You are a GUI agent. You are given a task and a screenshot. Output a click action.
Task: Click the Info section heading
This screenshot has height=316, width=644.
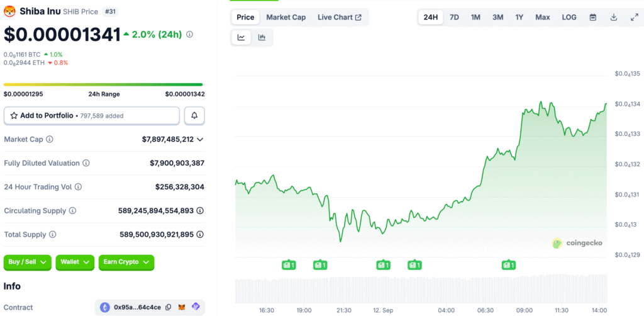pyautogui.click(x=13, y=286)
